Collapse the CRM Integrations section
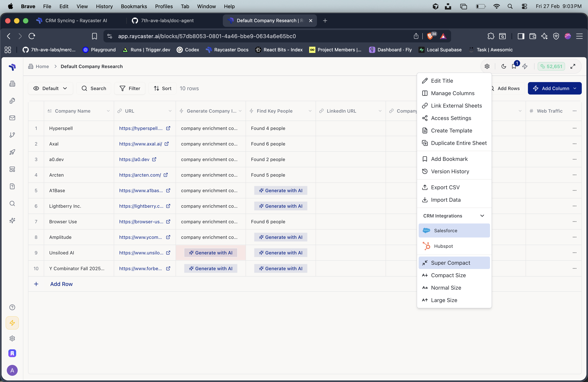This screenshot has height=382, width=588. click(482, 216)
